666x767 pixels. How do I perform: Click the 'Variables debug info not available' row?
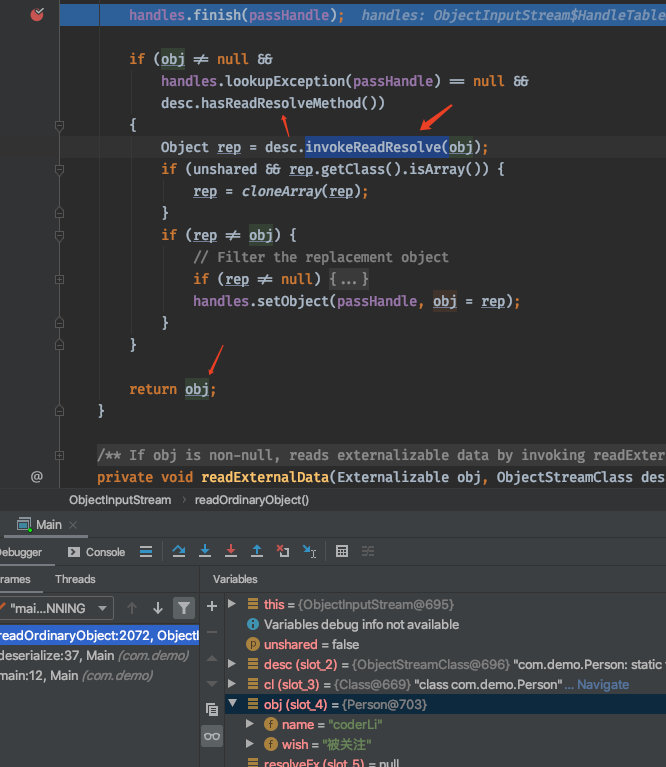pyautogui.click(x=445, y=624)
